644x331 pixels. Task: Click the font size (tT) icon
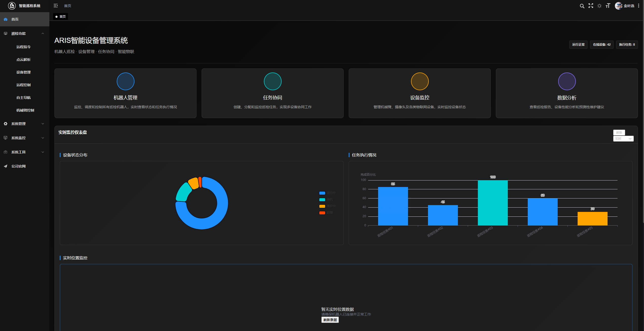coord(608,6)
